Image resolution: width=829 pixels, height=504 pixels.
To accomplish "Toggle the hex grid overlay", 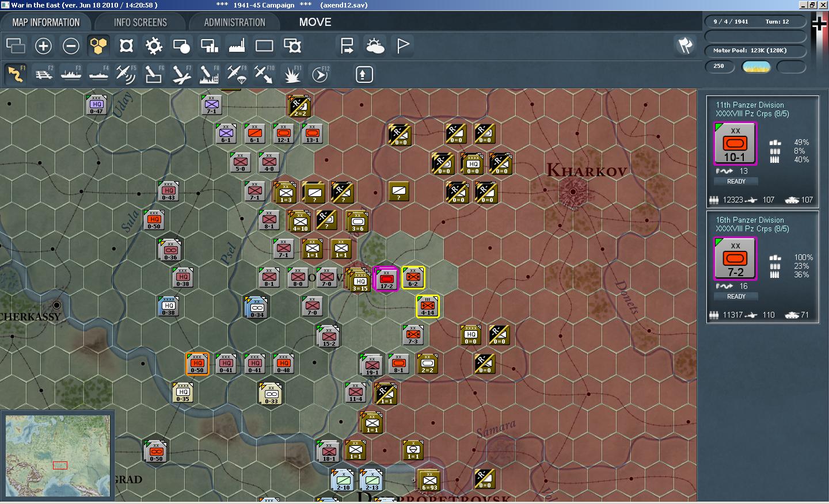I will click(x=98, y=45).
